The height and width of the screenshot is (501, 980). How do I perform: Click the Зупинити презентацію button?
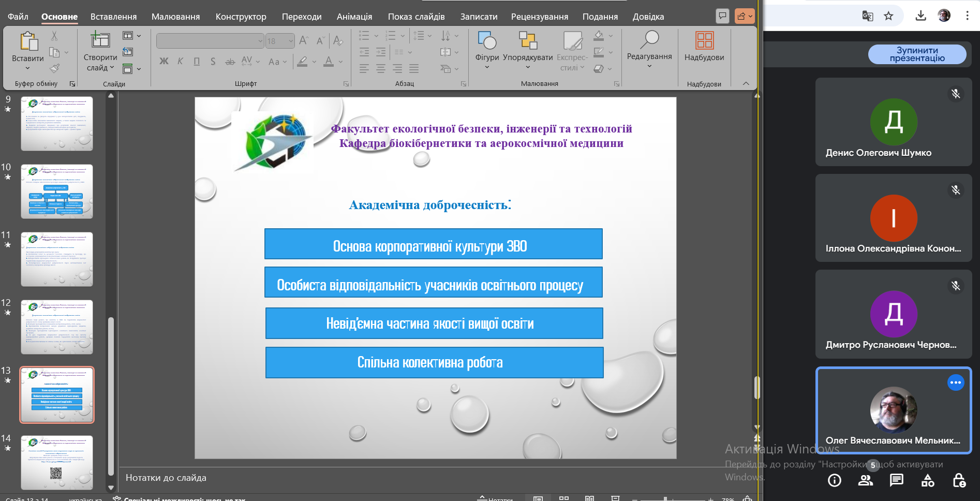point(917,54)
